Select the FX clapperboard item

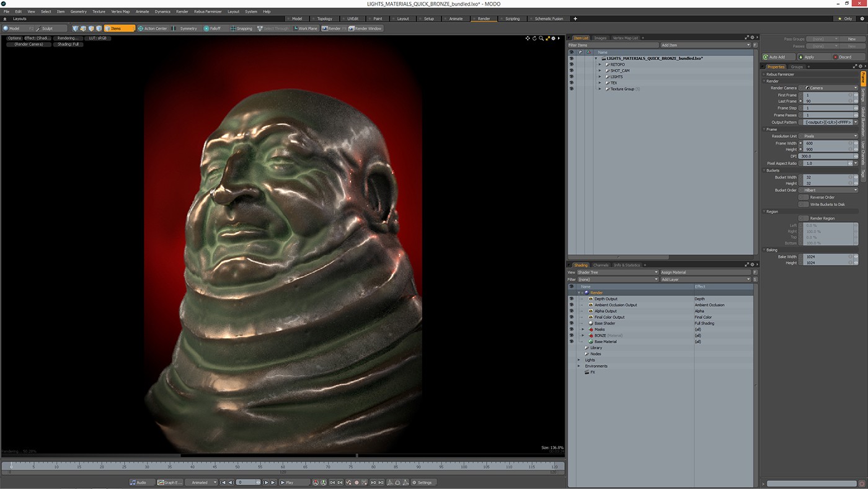[x=587, y=372]
